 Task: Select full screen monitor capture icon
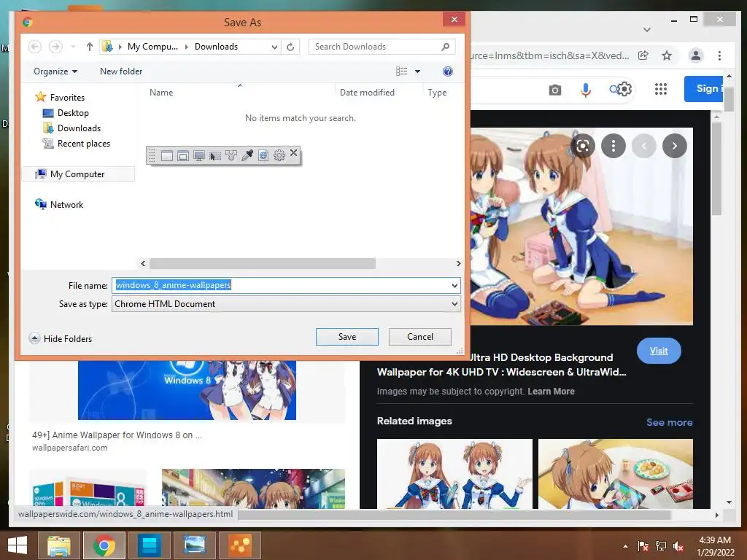pyautogui.click(x=199, y=156)
